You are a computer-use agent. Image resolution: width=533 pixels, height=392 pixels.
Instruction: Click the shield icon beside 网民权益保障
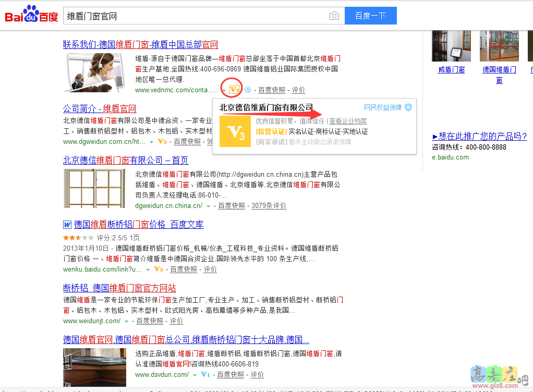pos(408,107)
